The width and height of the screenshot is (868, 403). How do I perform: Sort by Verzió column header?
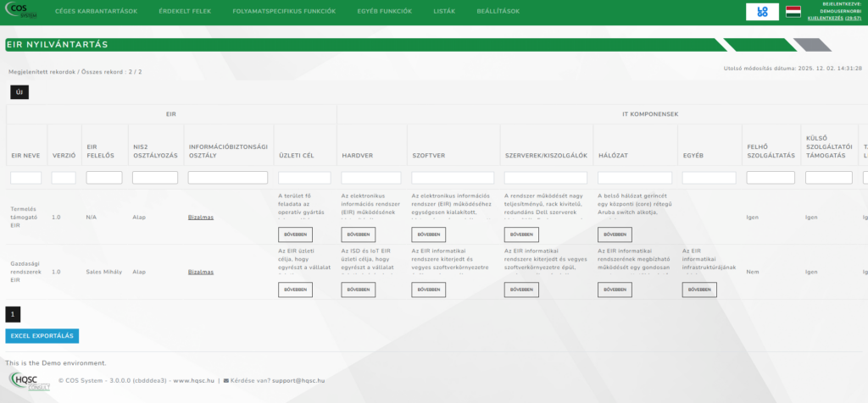coord(64,155)
